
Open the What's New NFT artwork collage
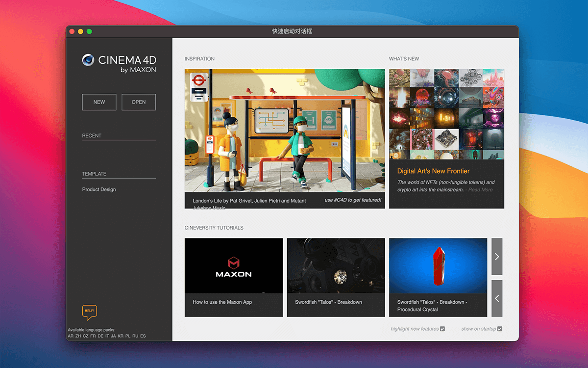pyautogui.click(x=446, y=114)
